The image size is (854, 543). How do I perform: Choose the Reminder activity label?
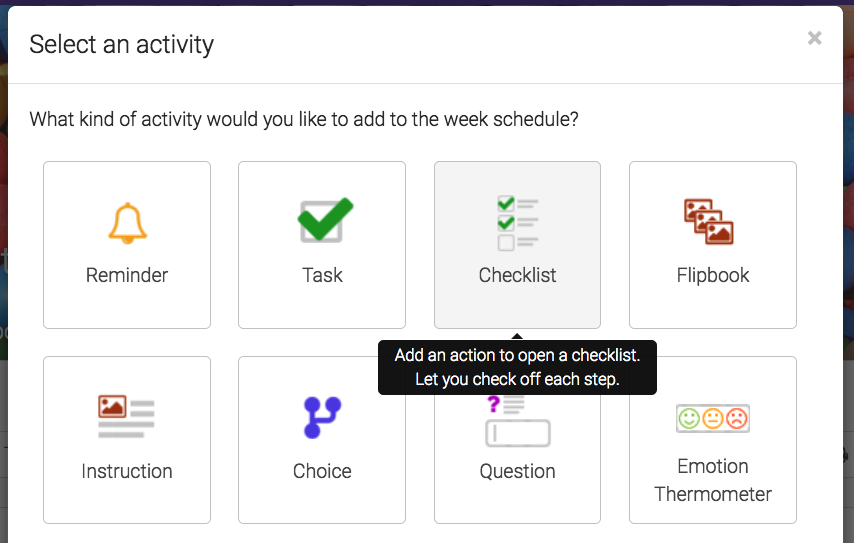pos(127,275)
